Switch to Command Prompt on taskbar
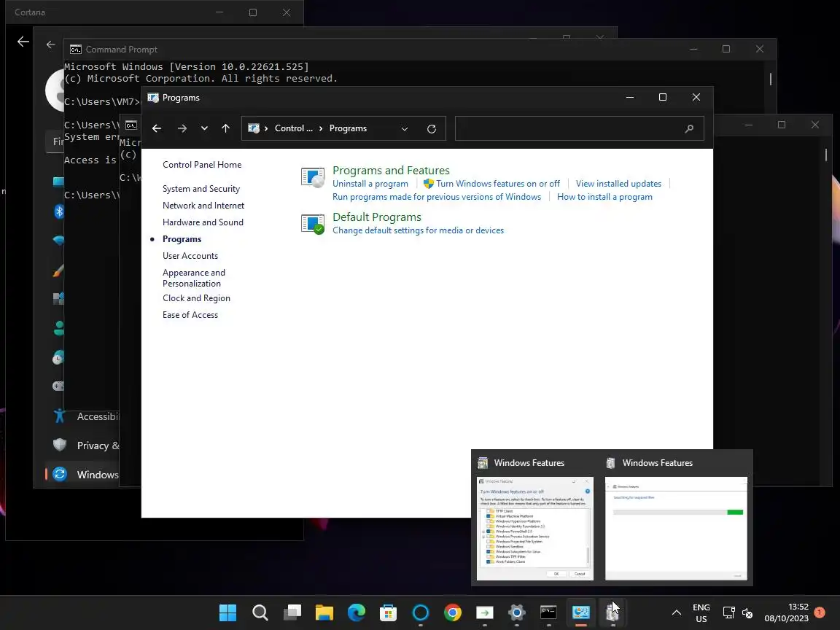840x630 pixels. click(548, 612)
